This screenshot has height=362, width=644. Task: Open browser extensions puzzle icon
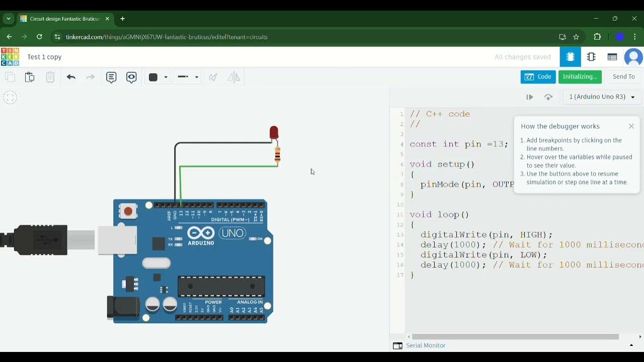(x=598, y=37)
